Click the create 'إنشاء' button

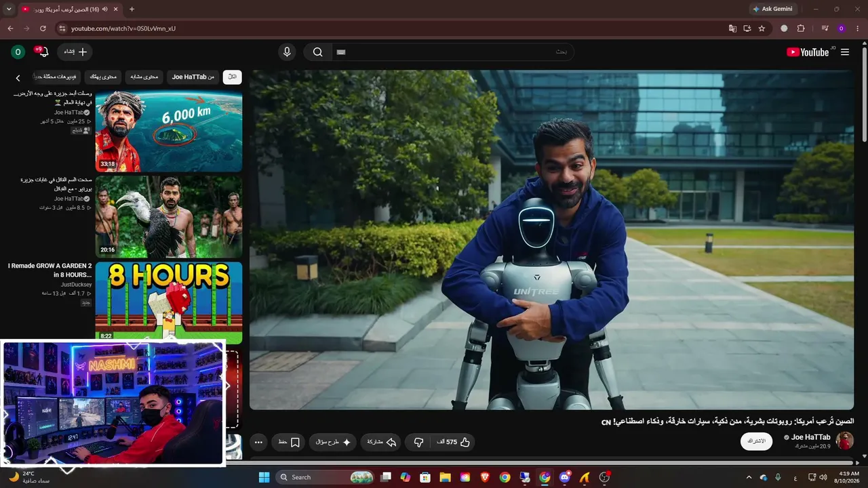click(75, 52)
